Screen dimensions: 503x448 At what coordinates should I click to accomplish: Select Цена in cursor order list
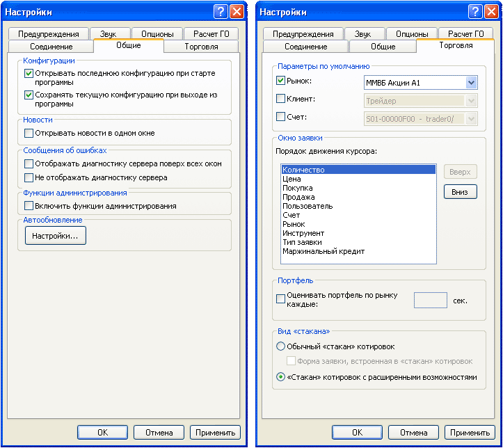click(x=358, y=179)
